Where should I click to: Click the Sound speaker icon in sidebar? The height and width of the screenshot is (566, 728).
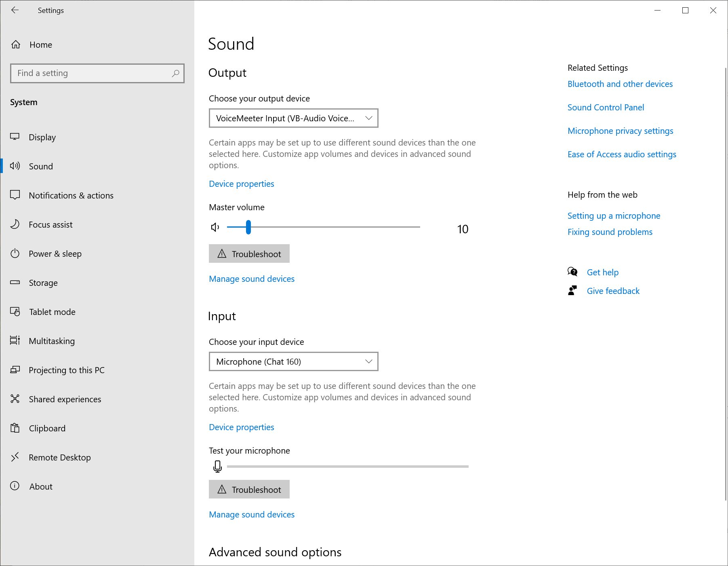click(x=15, y=166)
